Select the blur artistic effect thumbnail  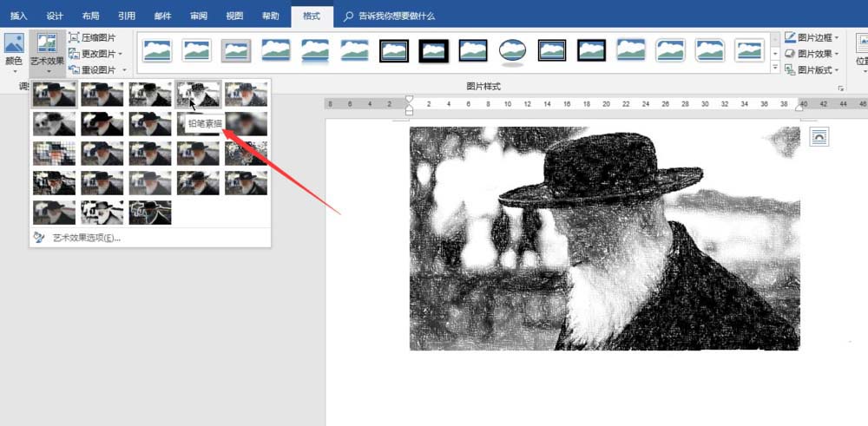(246, 123)
